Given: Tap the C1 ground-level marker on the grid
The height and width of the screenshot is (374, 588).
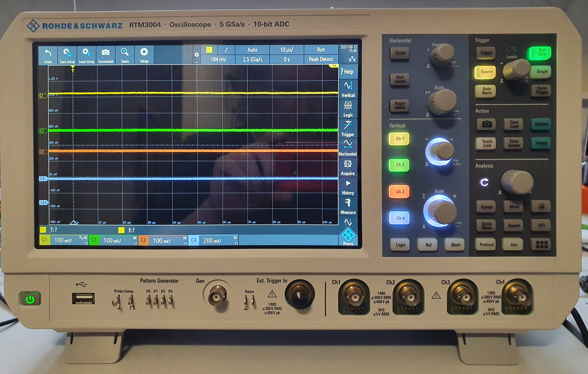Looking at the screenshot, I should point(43,95).
